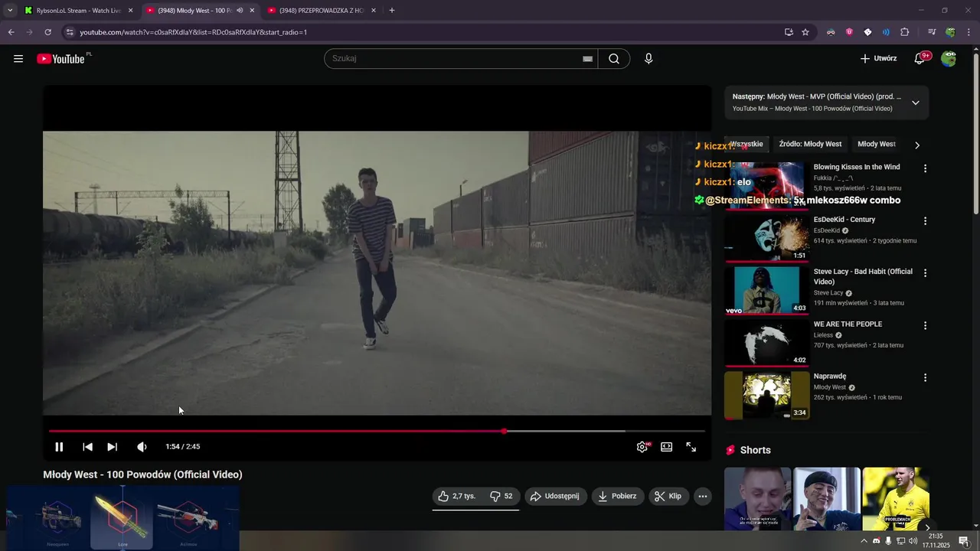Viewport: 980px width, 551px height.
Task: Open system volume in tray
Action: pos(913,541)
